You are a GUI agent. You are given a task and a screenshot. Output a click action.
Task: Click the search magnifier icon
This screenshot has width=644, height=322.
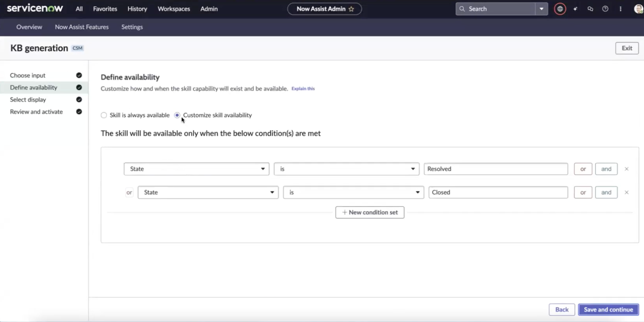[462, 9]
